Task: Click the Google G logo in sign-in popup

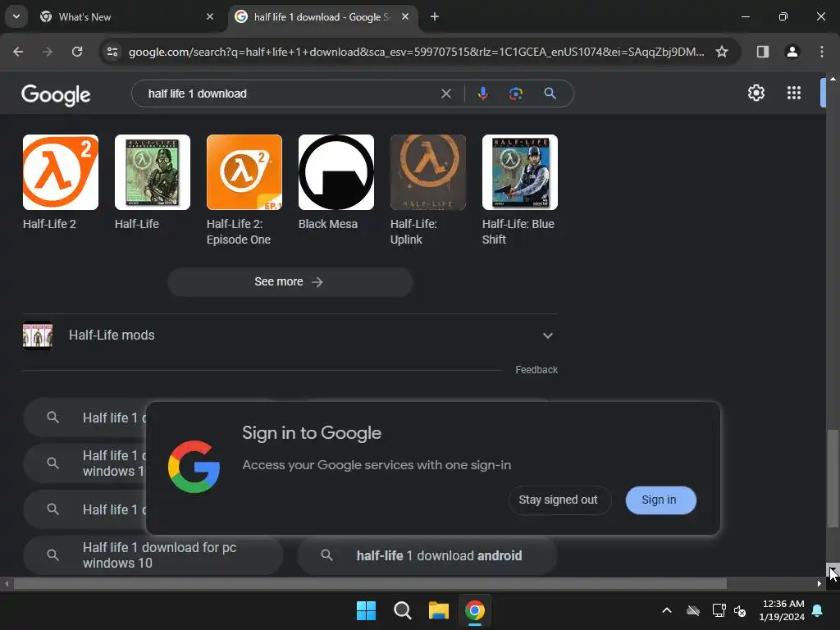Action: (194, 467)
